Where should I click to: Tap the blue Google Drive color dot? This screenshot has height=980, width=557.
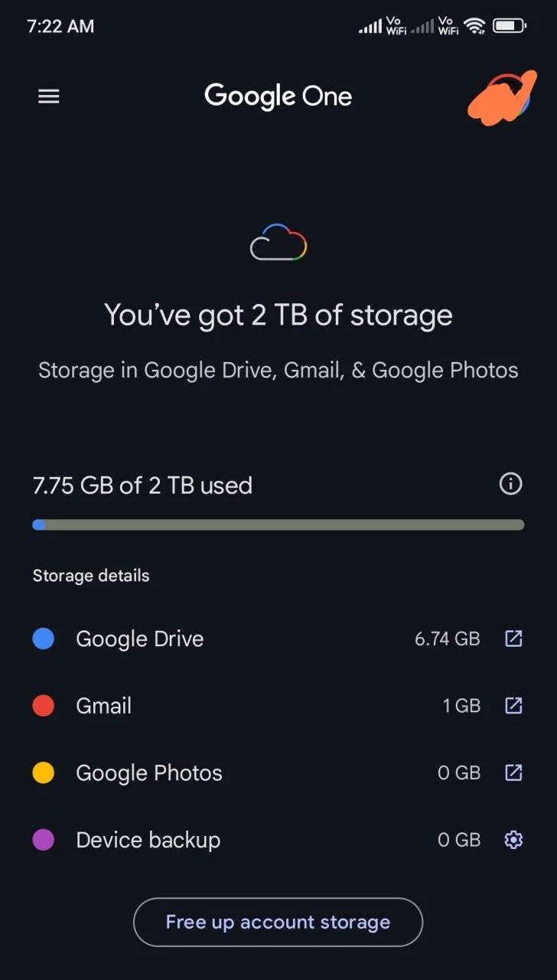[x=44, y=639]
